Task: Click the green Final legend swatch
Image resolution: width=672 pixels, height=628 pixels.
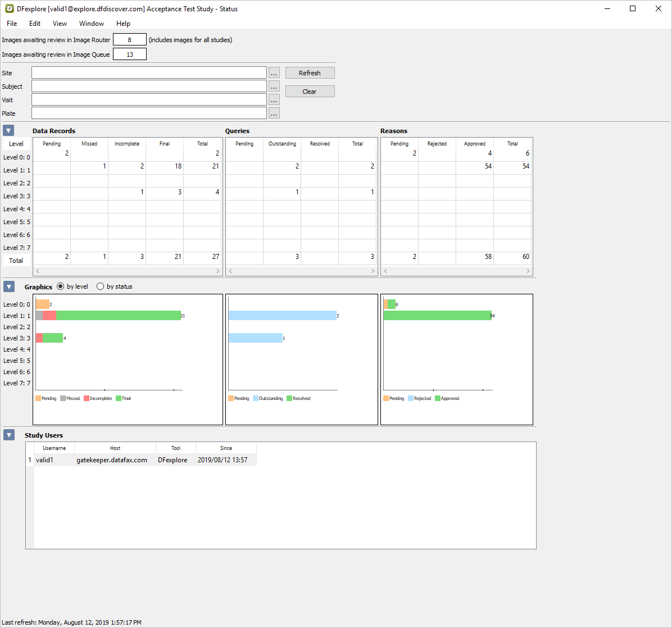Action: click(119, 398)
